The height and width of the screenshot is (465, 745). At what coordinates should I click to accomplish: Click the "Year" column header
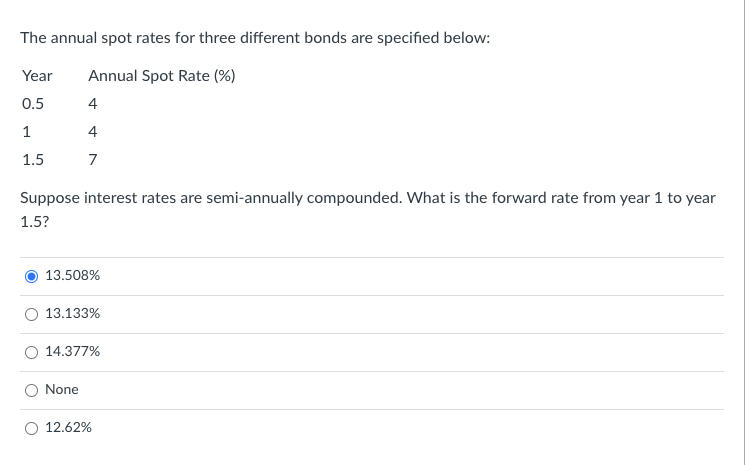pos(37,76)
